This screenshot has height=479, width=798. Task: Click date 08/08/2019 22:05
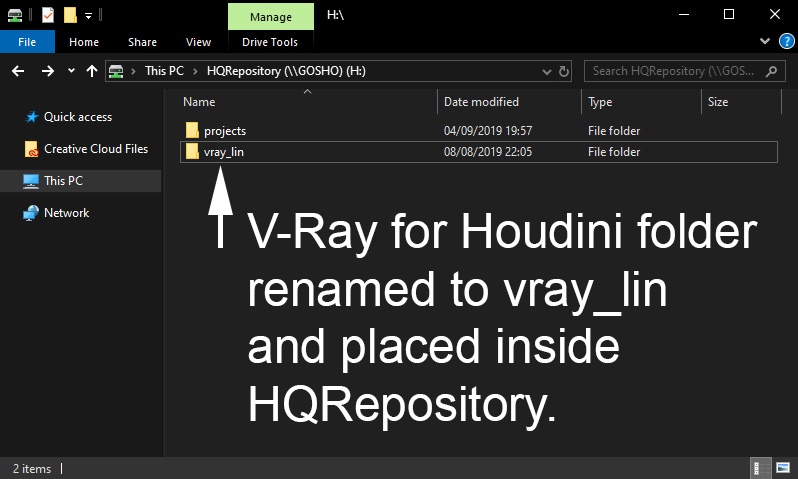click(x=488, y=152)
